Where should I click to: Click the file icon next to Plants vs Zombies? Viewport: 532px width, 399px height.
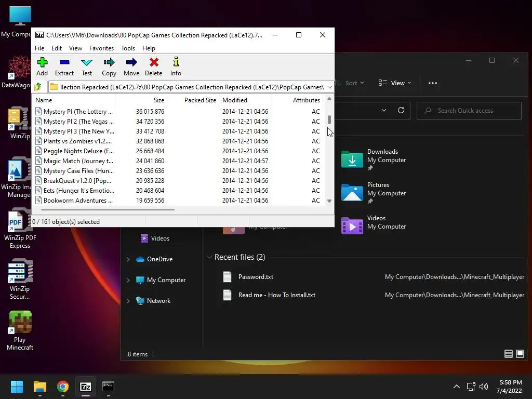[38, 141]
